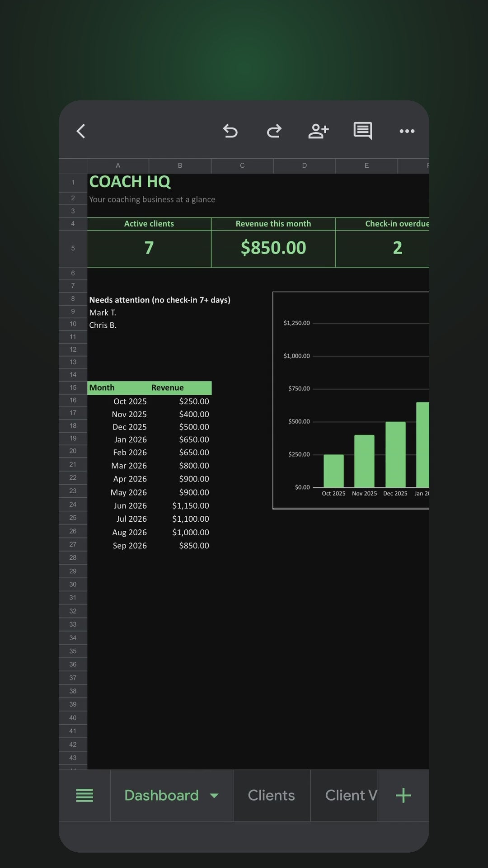
Task: Select the Mark T. cell
Action: 103,312
